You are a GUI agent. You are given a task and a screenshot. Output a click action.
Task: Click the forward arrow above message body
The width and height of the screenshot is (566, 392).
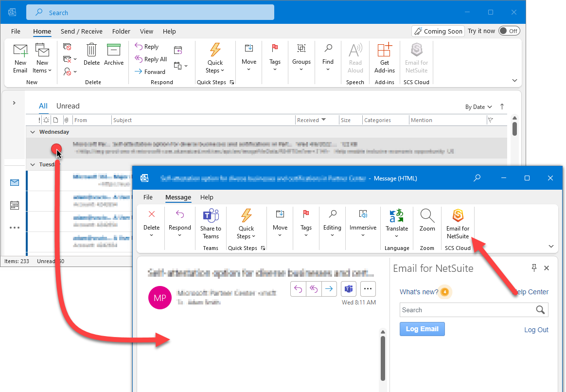pos(329,289)
